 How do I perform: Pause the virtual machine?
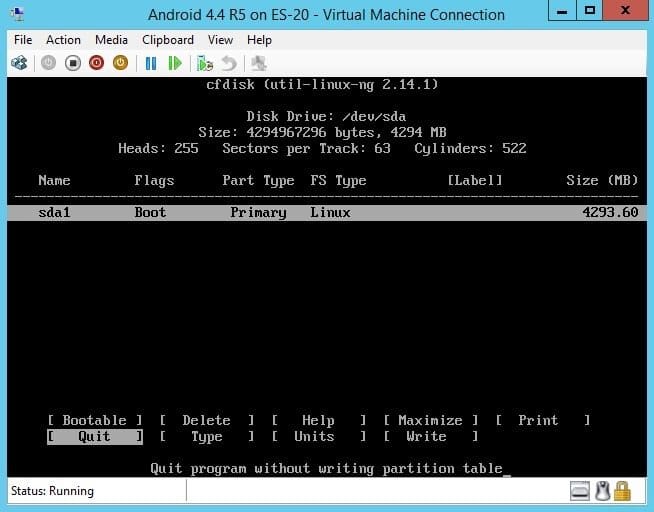click(151, 63)
